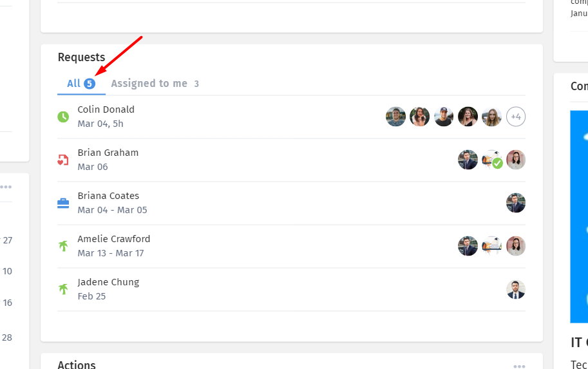Click the single approver avatar on Briana Coates row
Viewport: 588px width, 369px height.
[516, 203]
